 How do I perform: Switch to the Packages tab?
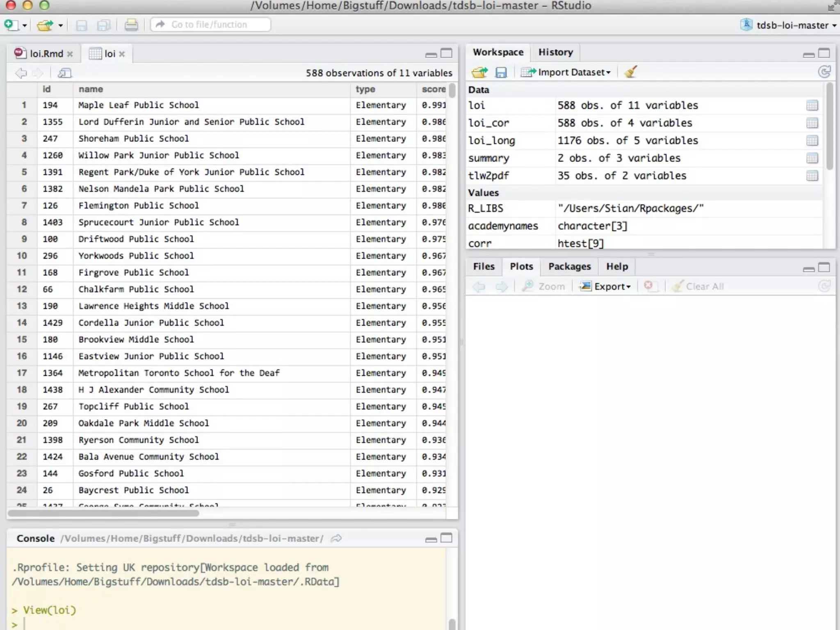click(569, 267)
